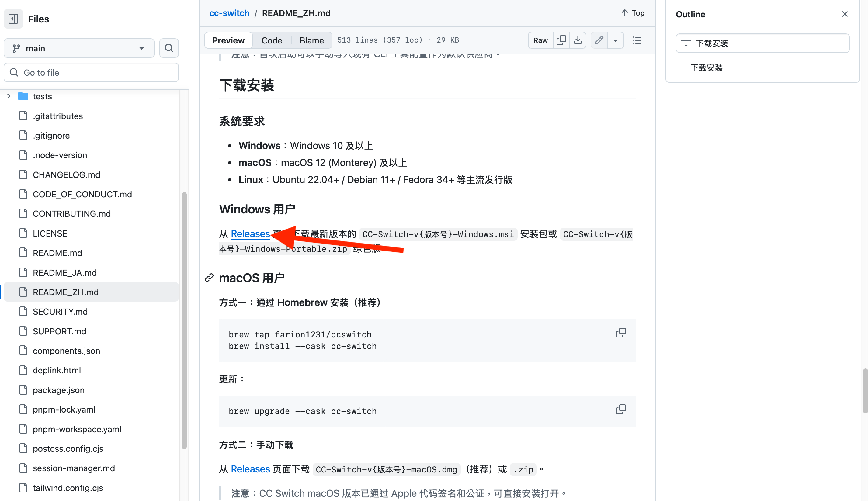Open the main branch selector dropdown
This screenshot has width=868, height=501.
point(79,48)
